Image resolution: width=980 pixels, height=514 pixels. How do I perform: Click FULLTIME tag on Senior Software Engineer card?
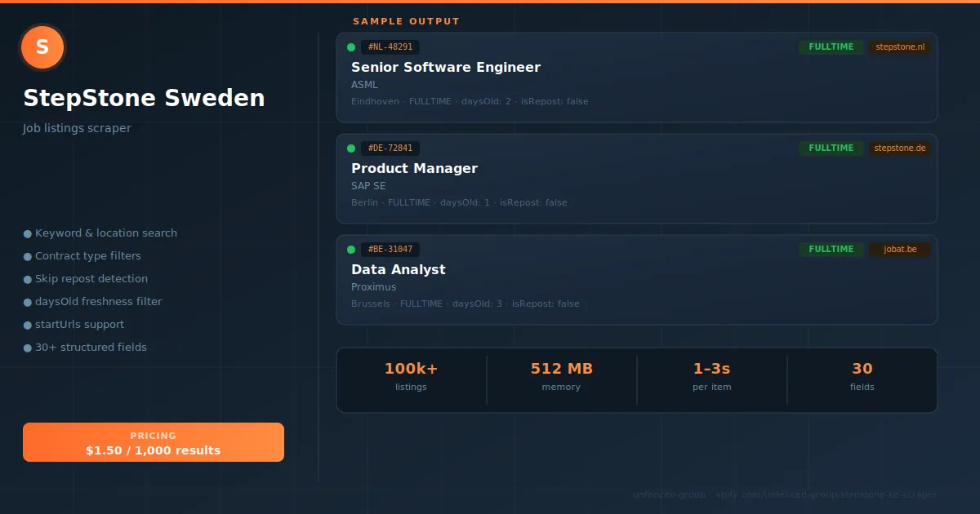tap(831, 47)
